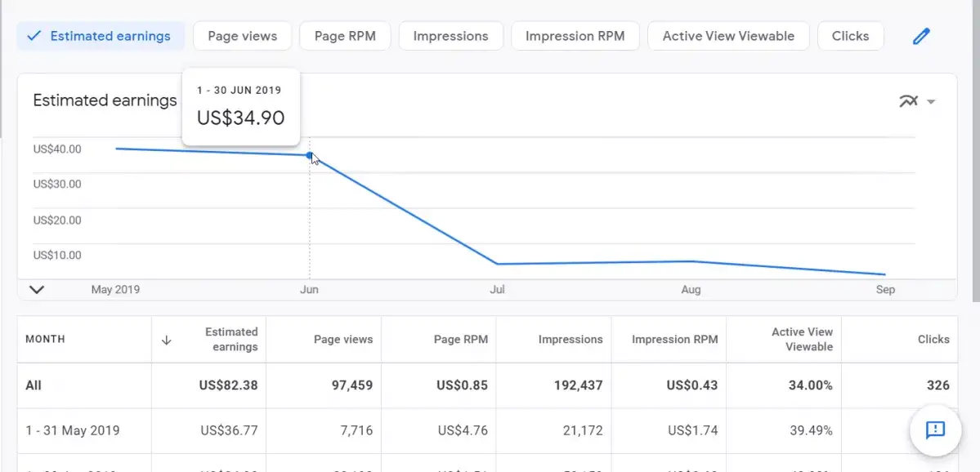Image resolution: width=980 pixels, height=472 pixels.
Task: Open the chart type line icon
Action: (x=908, y=101)
